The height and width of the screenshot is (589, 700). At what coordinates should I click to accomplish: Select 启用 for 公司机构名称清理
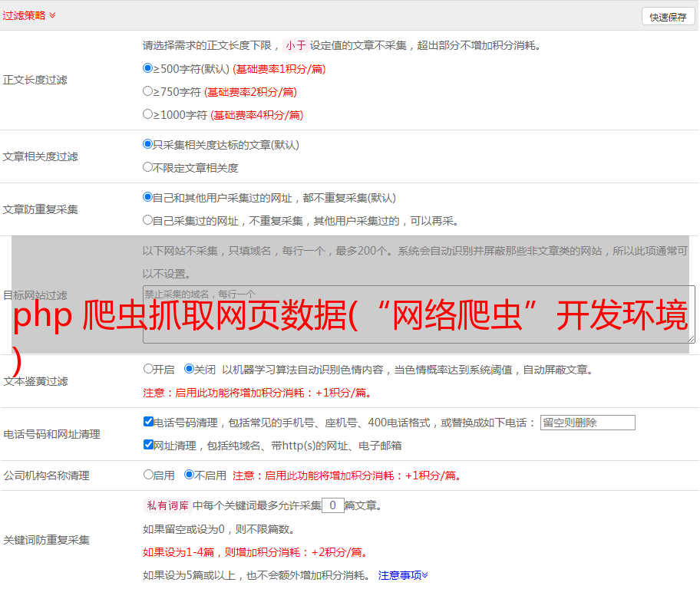148,475
